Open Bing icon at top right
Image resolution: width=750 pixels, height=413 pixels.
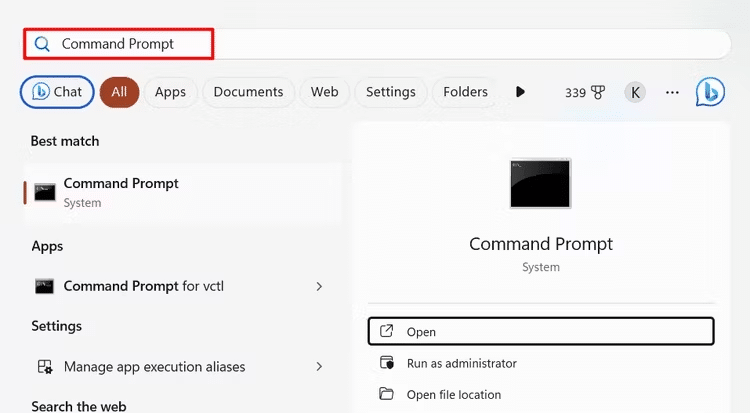[710, 91]
